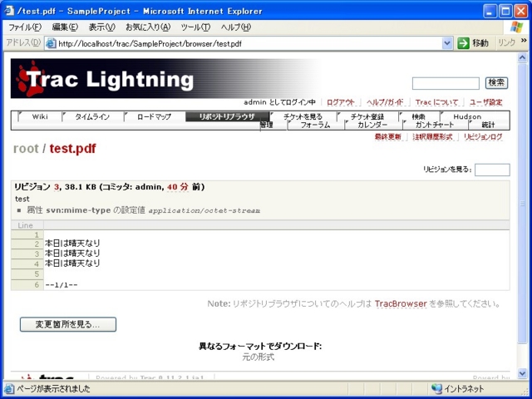Viewport: 532px width, 399px height.
Task: Click the application/octet-stream property value
Action: [x=204, y=210]
